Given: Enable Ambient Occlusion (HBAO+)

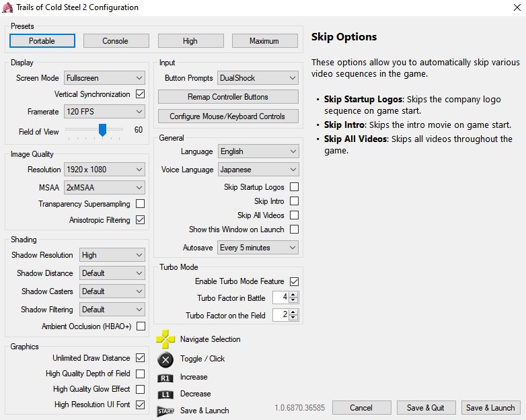Looking at the screenshot, I should 141,326.
